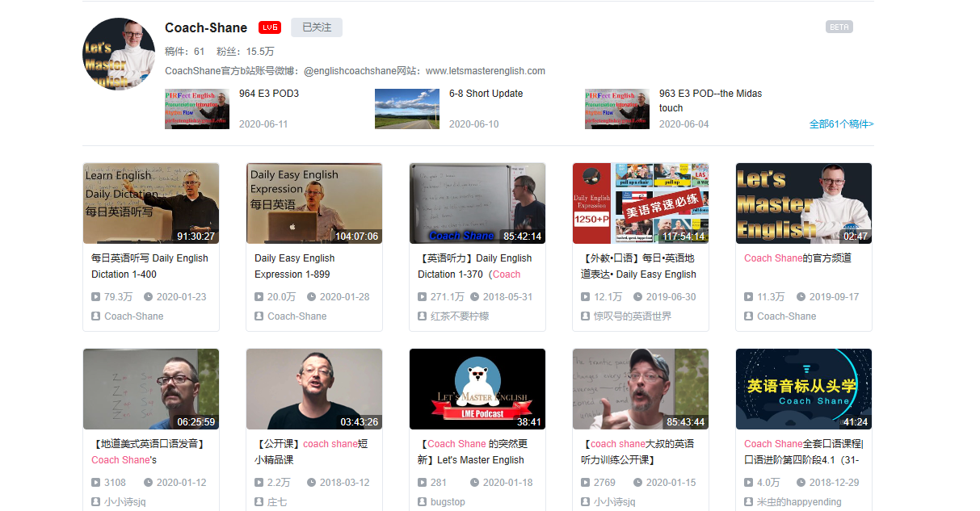Open 【英语听力】Daily English Dictation 1-370 title
980x511 pixels.
tap(475, 266)
